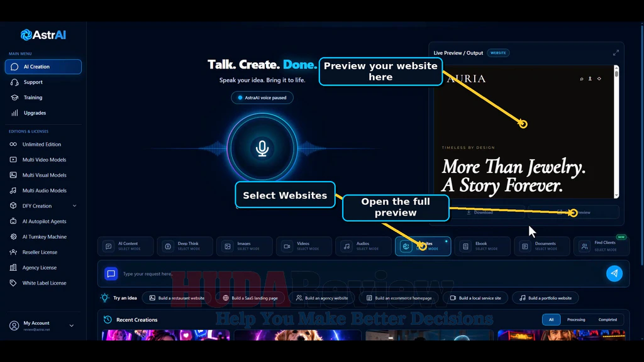Click the White Label License tag icon

[x=13, y=283]
